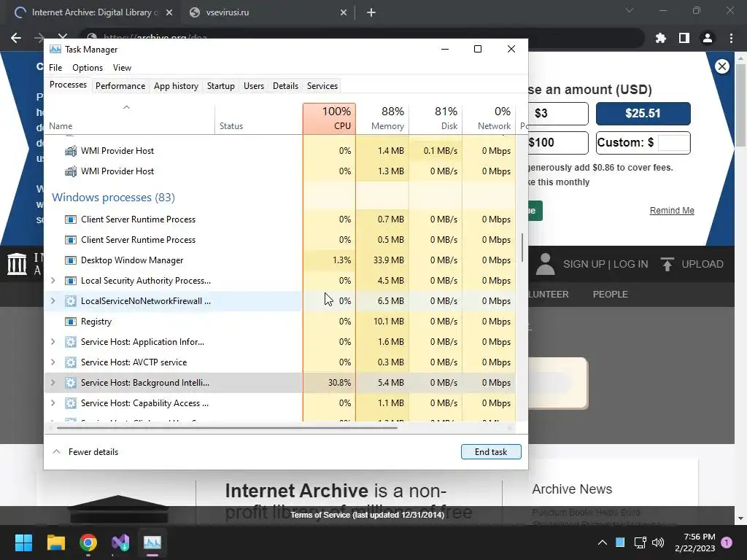This screenshot has width=747, height=560.
Task: Select the $100 donation amount
Action: 557,142
